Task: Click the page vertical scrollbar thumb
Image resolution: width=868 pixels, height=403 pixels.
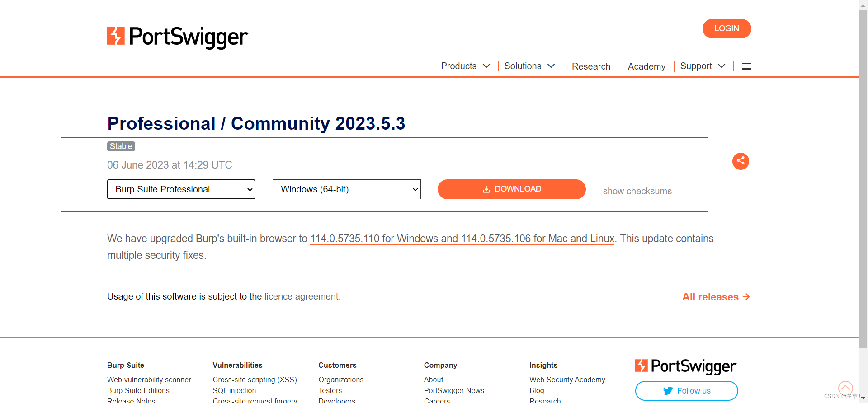Action: 863,178
